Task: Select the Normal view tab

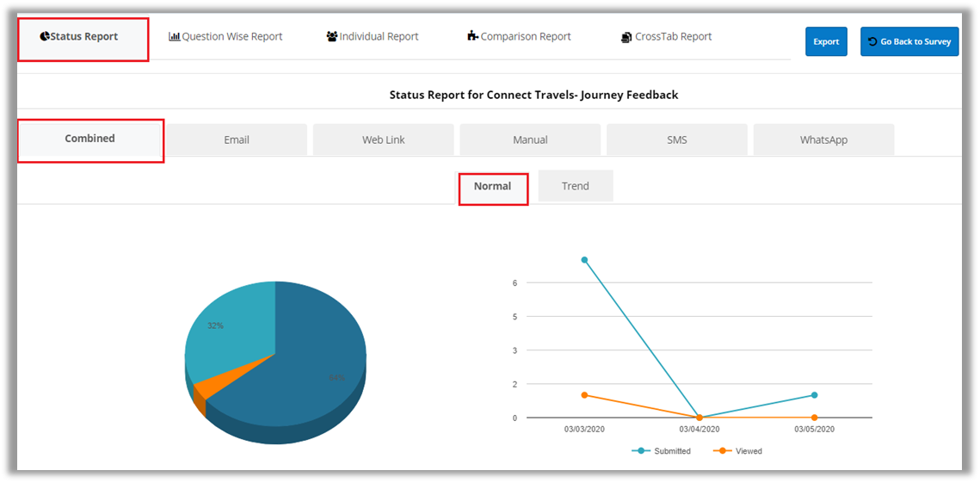Action: (x=492, y=186)
